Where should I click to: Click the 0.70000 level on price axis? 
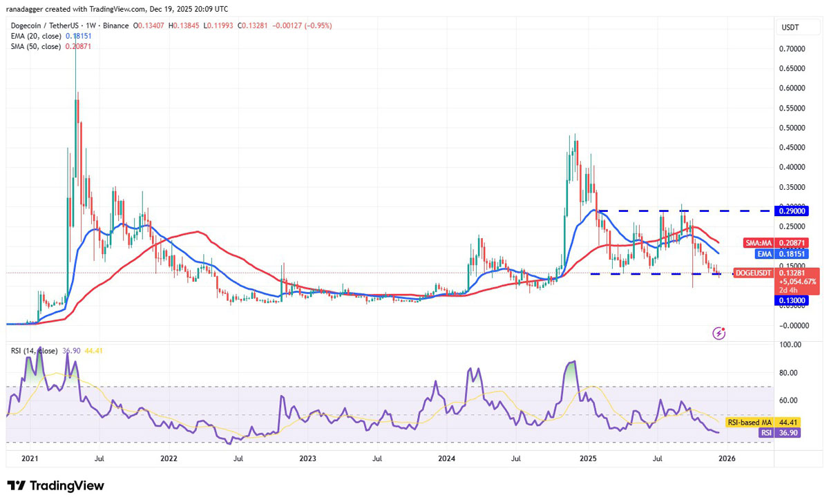pos(790,49)
